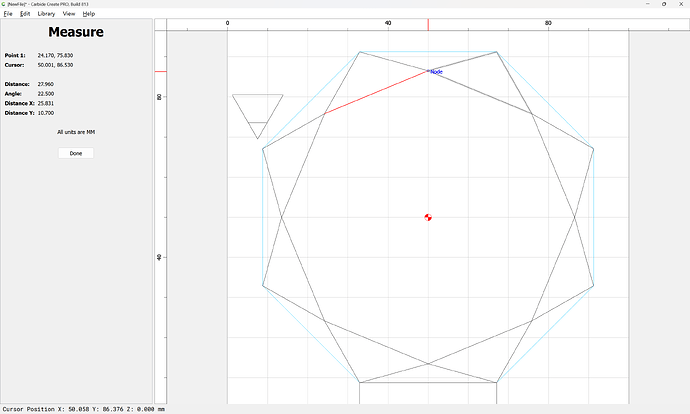Click the Carbide Create app icon in title bar
This screenshot has height=414, width=690.
tap(4, 4)
